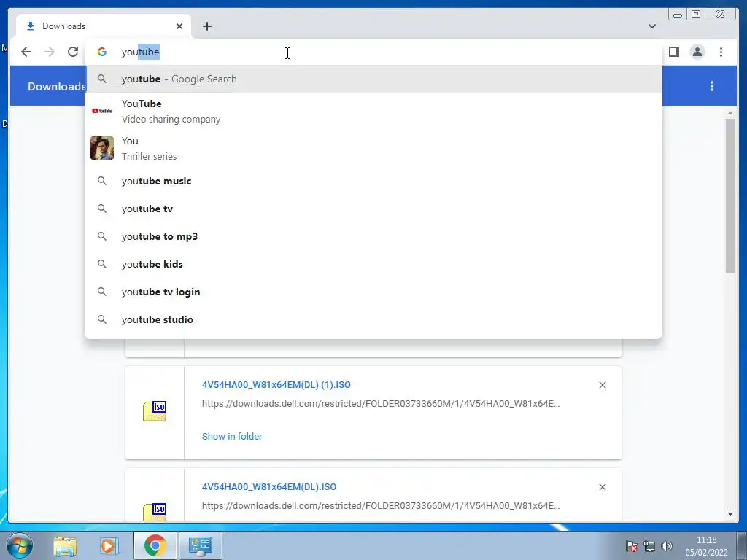The width and height of the screenshot is (747, 560).
Task: Click ISO file icon of (1).ISO download
Action: pyautogui.click(x=155, y=411)
